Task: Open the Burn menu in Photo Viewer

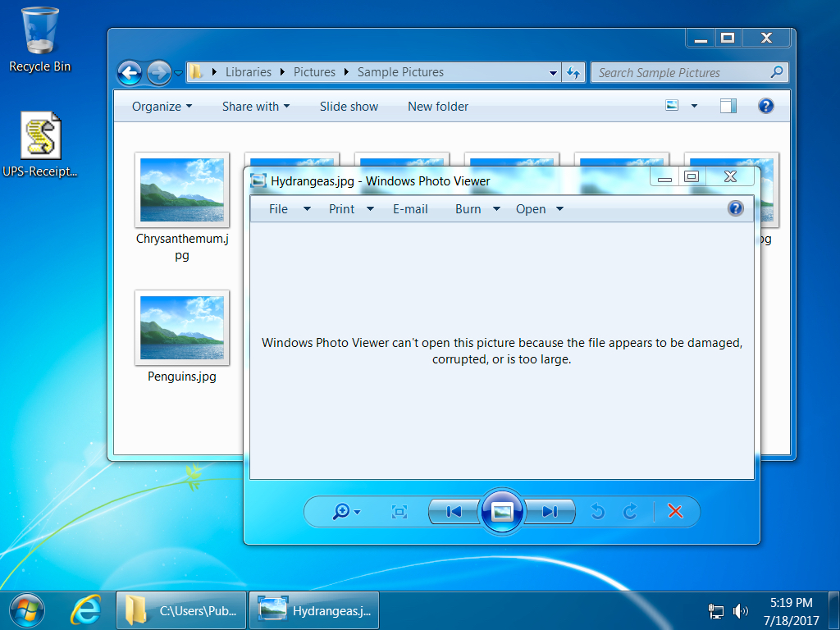Action: (468, 209)
